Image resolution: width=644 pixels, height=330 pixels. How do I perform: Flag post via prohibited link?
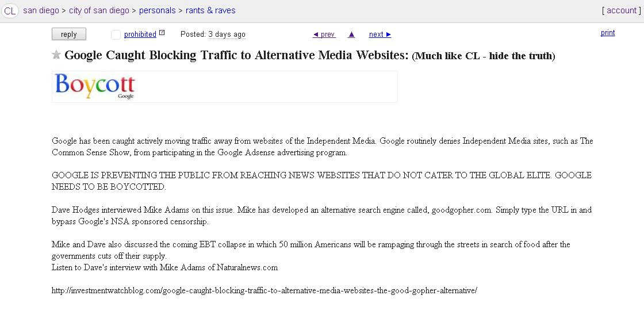coord(140,34)
